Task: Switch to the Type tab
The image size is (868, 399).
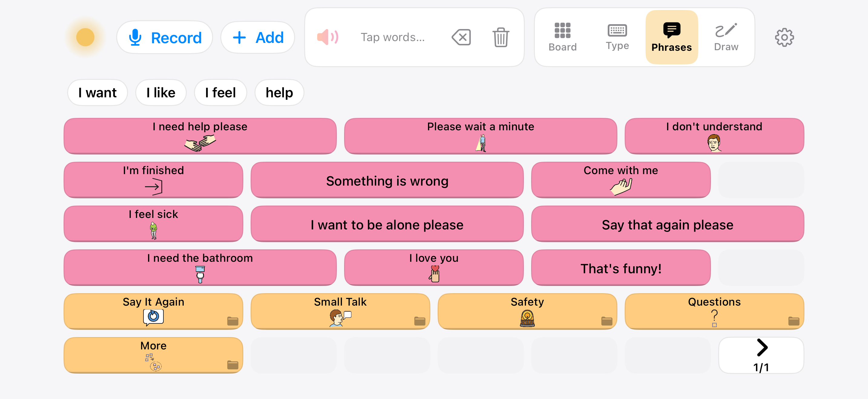Action: (617, 37)
